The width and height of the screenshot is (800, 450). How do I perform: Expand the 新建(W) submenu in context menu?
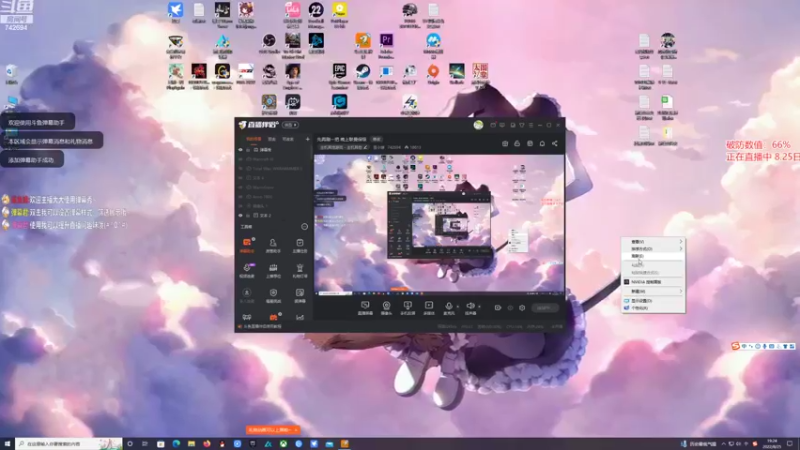654,291
